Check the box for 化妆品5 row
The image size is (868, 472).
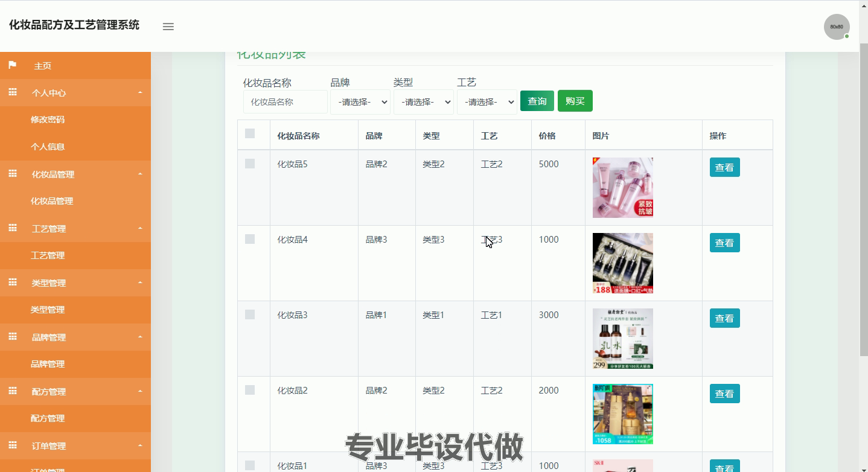(x=250, y=164)
